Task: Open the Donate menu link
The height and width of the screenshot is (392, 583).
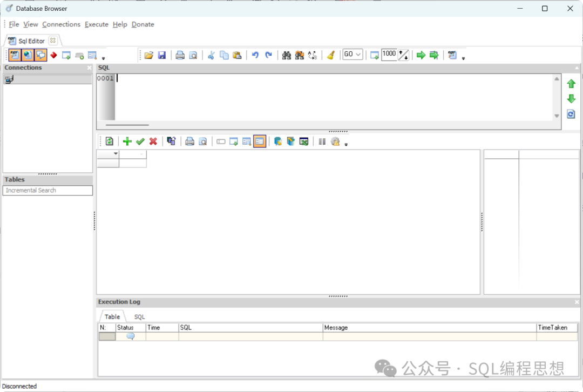Action: coord(143,24)
